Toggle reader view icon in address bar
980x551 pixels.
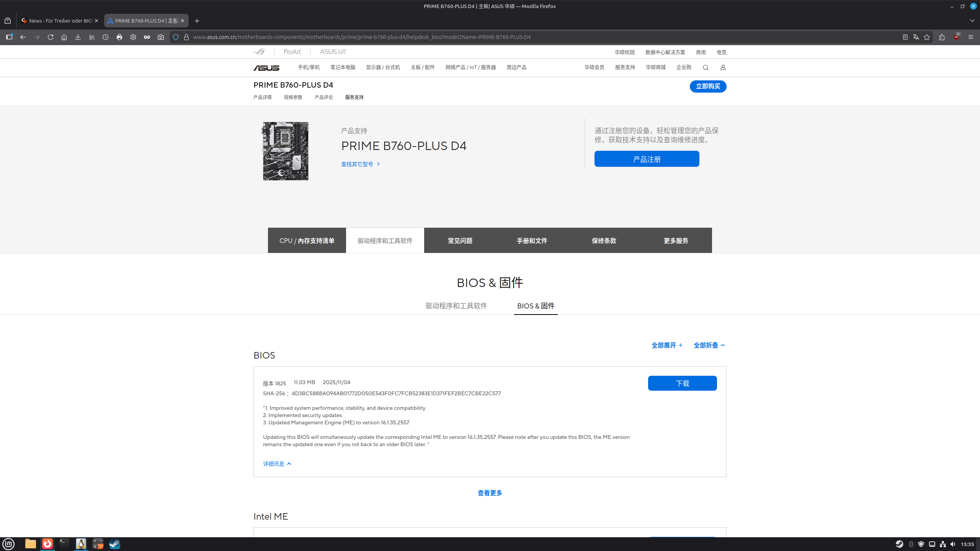tap(905, 37)
